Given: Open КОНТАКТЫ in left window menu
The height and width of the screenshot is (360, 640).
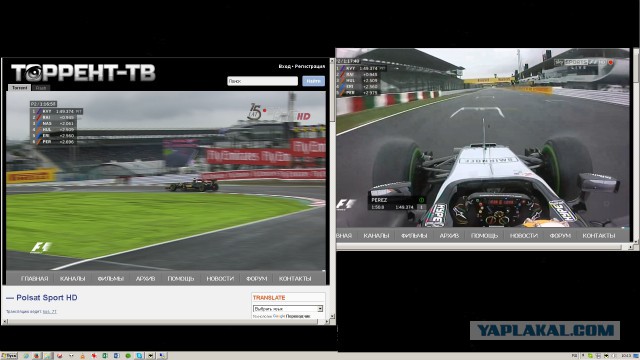Looking at the screenshot, I should [295, 278].
